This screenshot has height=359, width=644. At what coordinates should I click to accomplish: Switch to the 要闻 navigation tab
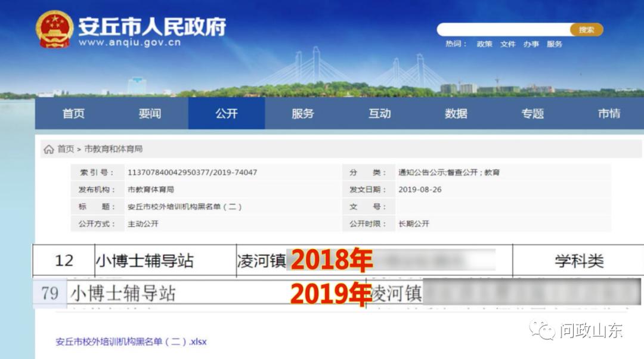click(150, 113)
